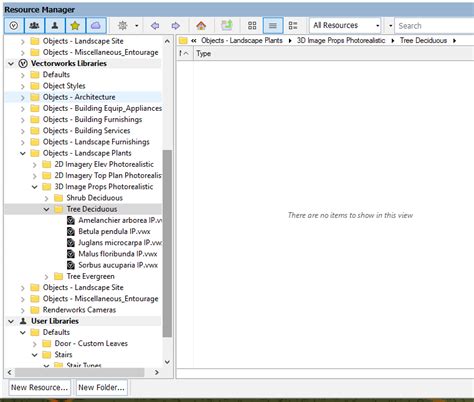Select the Renderworks Cameras folder
Screen dimensions: 474x402
(x=79, y=310)
